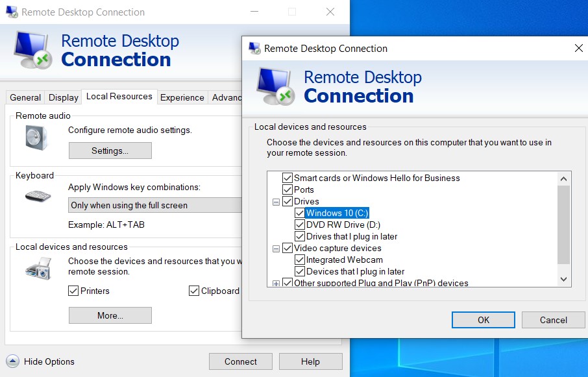Click the Remote Desktop title bar icon in main window
This screenshot has width=588, height=377.
click(12, 12)
